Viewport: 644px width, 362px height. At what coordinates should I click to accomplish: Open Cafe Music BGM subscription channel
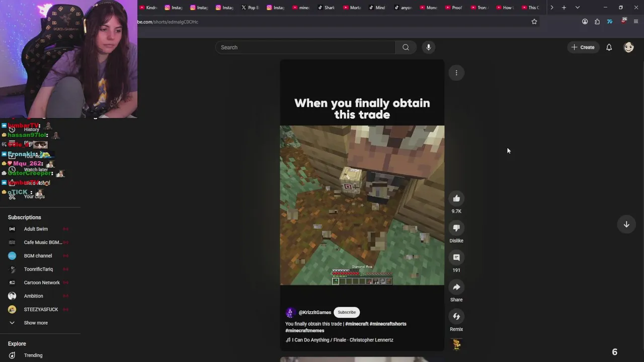point(43,242)
